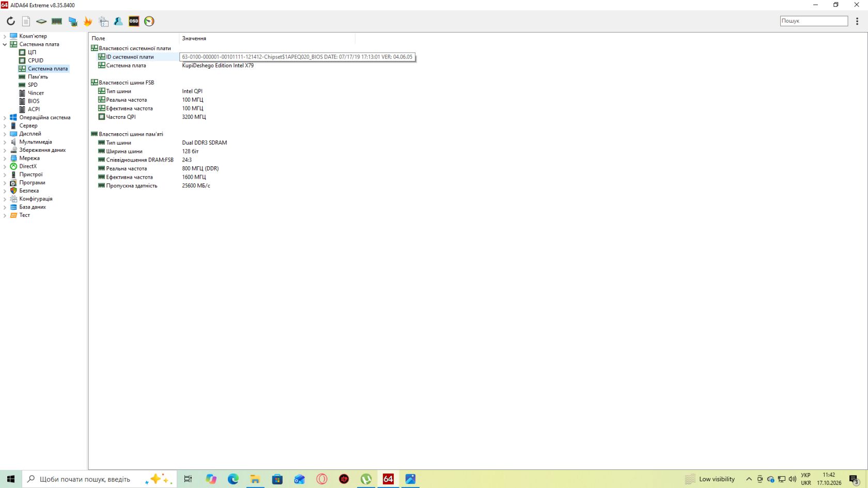The image size is (868, 488).
Task: Expand the Комп'ютер tree node
Action: (x=5, y=36)
